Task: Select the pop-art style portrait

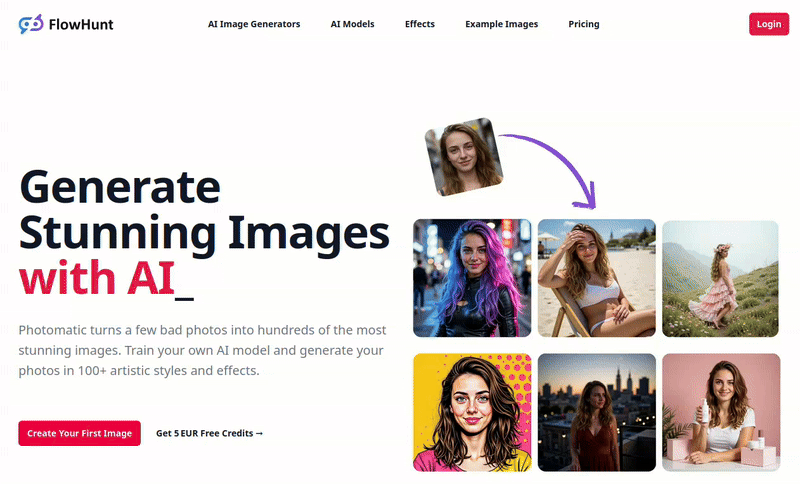Action: tap(472, 412)
